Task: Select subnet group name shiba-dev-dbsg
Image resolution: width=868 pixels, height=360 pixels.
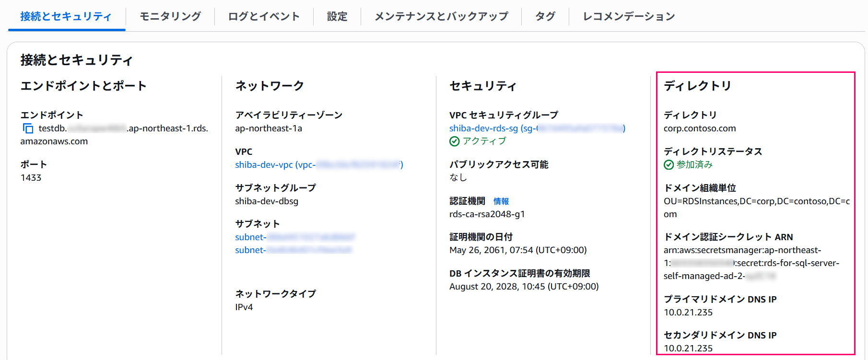Action: 267,201
